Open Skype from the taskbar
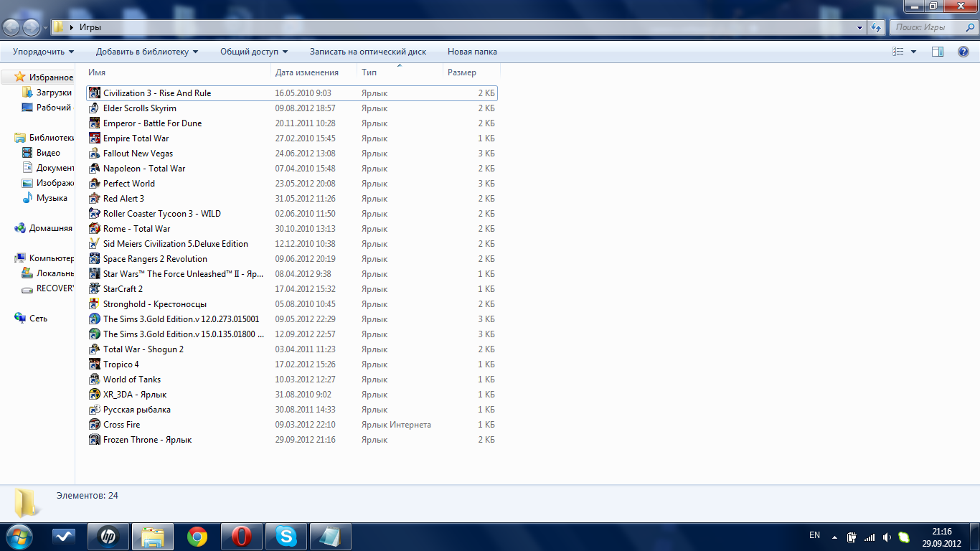The width and height of the screenshot is (980, 551). [x=286, y=537]
